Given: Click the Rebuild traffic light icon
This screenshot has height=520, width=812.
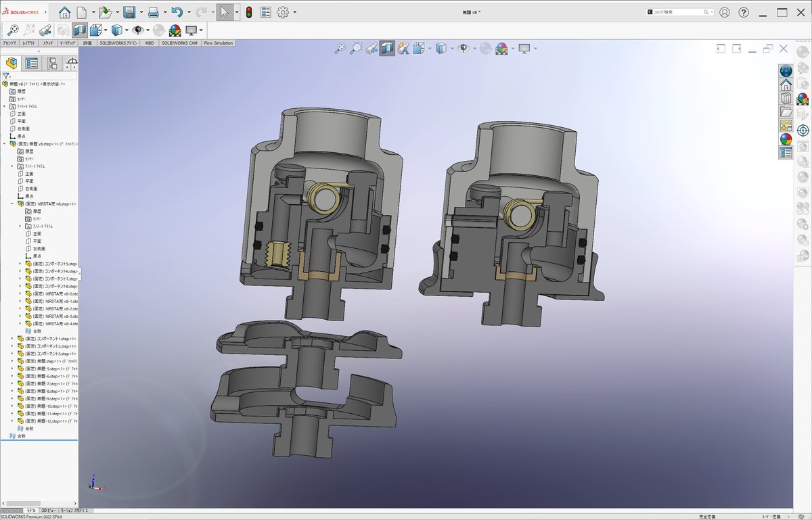Looking at the screenshot, I should pos(249,12).
